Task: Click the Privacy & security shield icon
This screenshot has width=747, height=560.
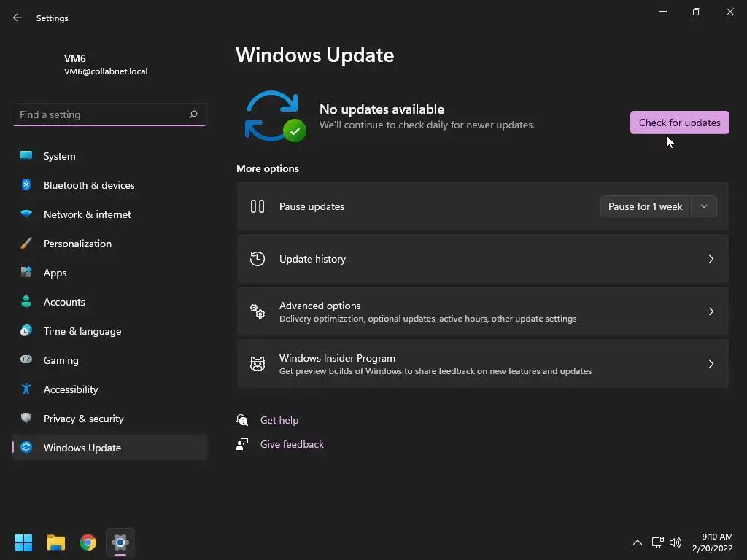Action: click(x=26, y=418)
